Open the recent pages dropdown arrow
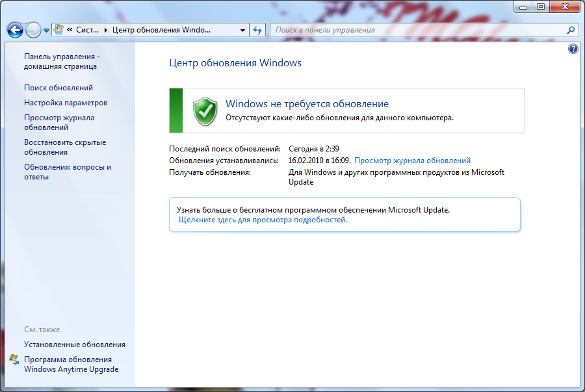 click(x=46, y=31)
